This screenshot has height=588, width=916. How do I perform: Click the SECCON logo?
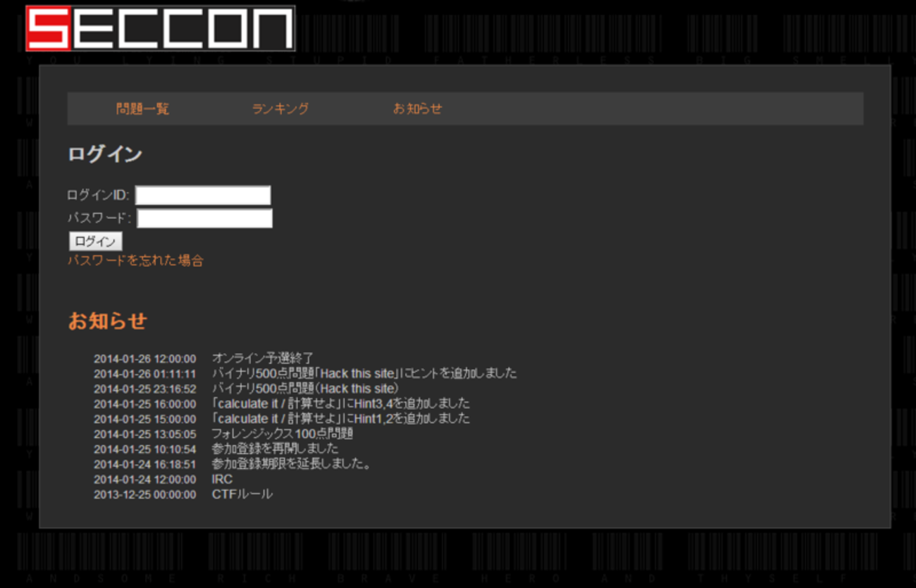160,28
